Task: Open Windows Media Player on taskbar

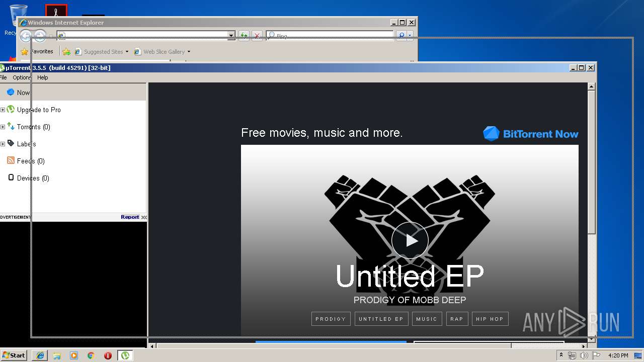Action: click(74, 355)
